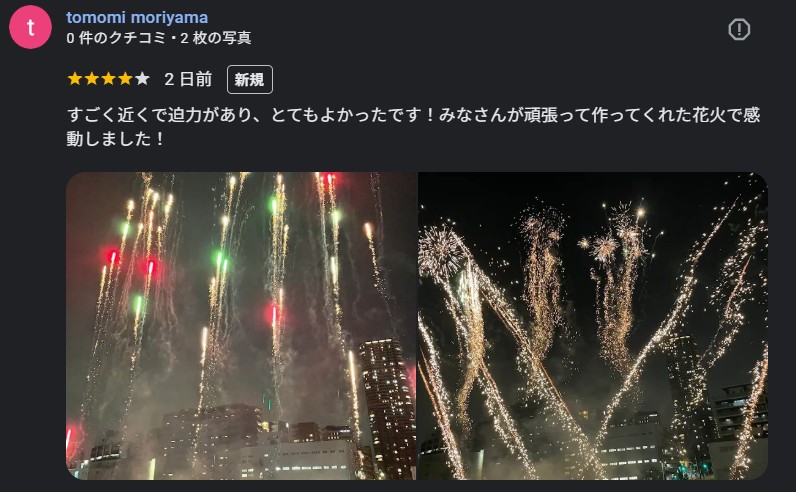
Task: Click the review's last line "動しました！"
Action: pos(115,139)
